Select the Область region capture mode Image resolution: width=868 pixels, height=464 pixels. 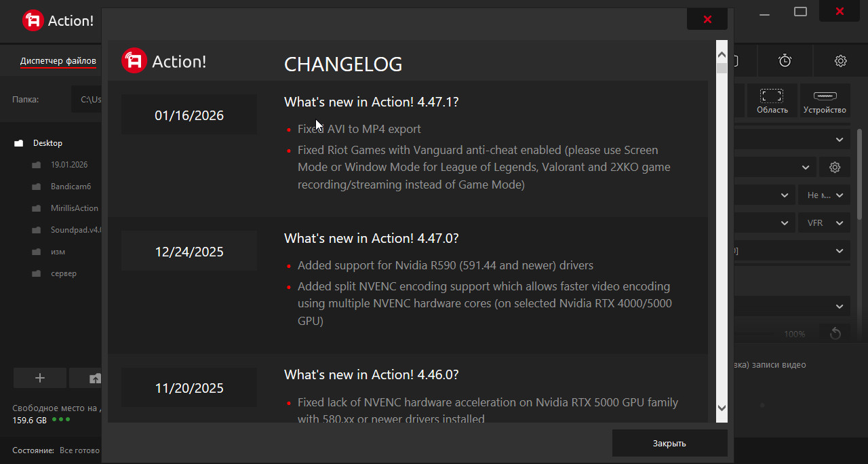point(772,101)
